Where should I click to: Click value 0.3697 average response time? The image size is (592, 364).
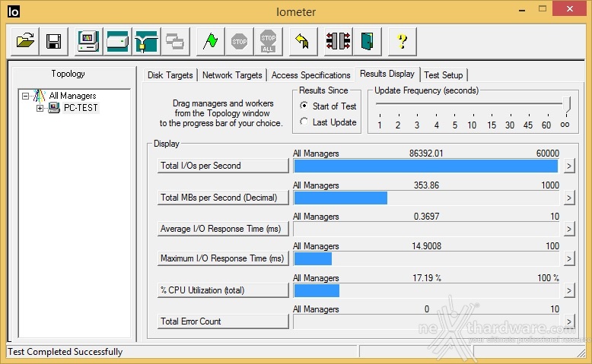[426, 217]
